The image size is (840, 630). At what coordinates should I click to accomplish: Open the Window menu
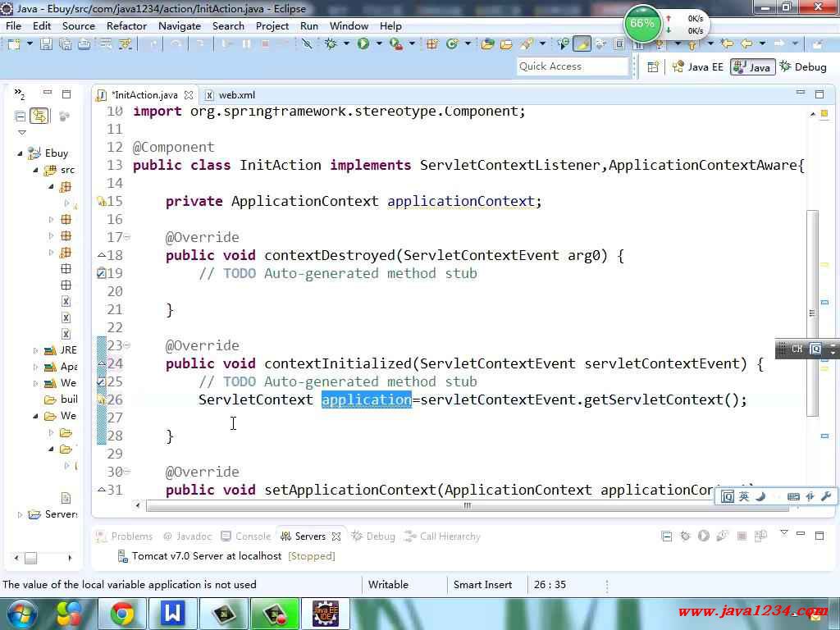349,25
